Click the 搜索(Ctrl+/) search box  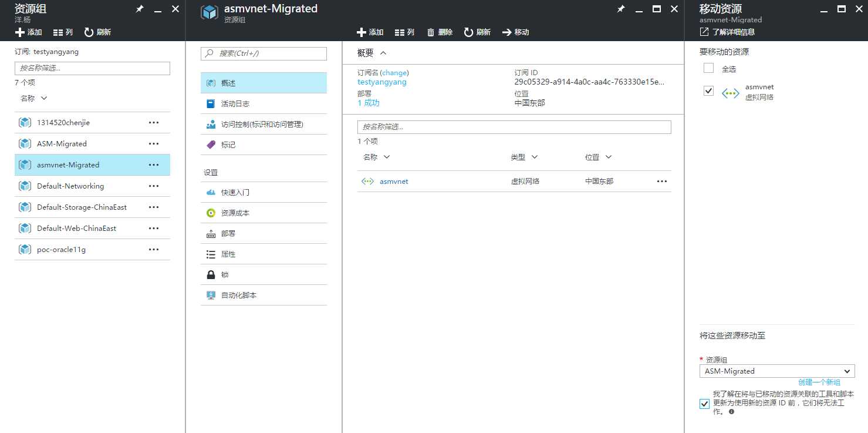pos(264,53)
